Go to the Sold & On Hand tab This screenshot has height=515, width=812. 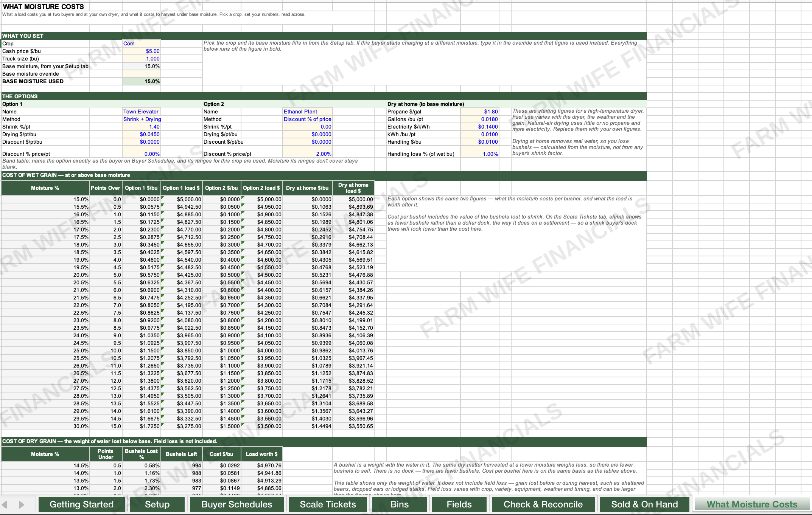[x=644, y=504]
